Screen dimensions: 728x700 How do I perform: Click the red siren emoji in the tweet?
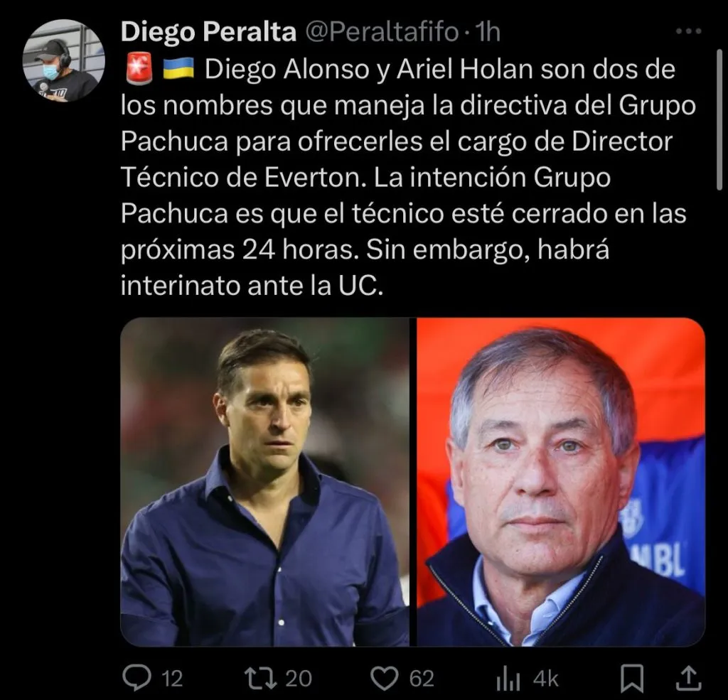139,69
